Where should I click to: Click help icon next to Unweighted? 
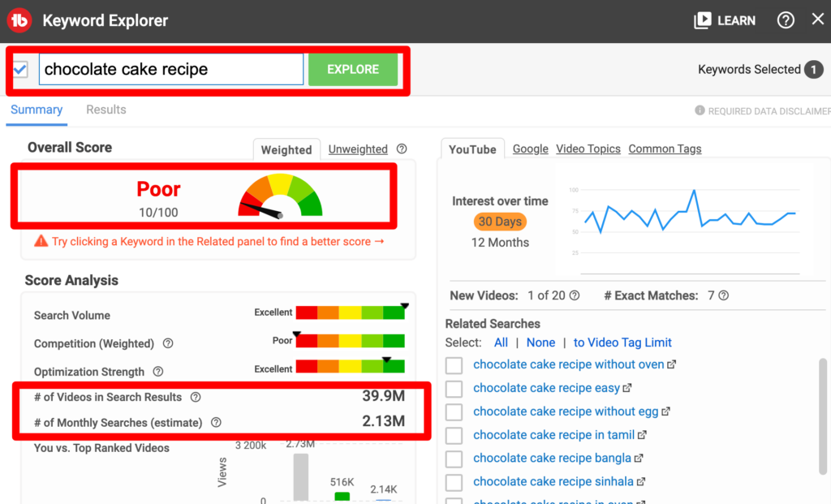coord(401,149)
